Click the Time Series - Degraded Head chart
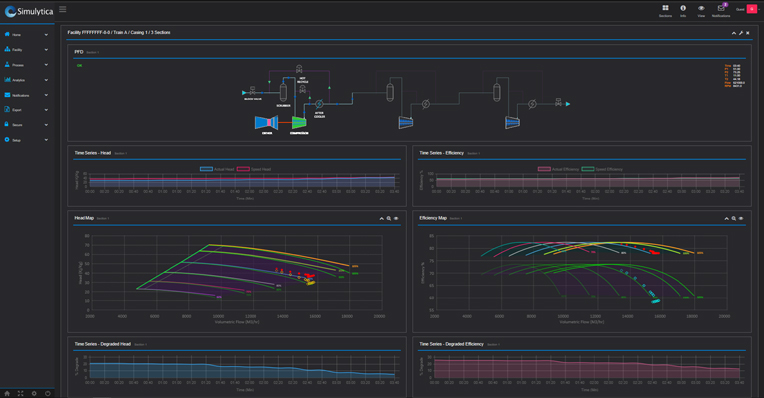Viewport: 764px width, 398px height. click(x=242, y=367)
